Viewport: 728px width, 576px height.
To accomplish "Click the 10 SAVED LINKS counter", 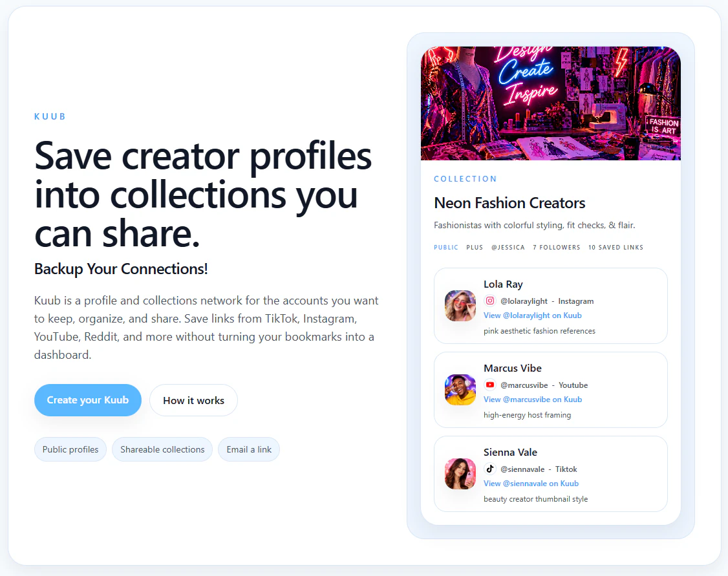I will [616, 247].
